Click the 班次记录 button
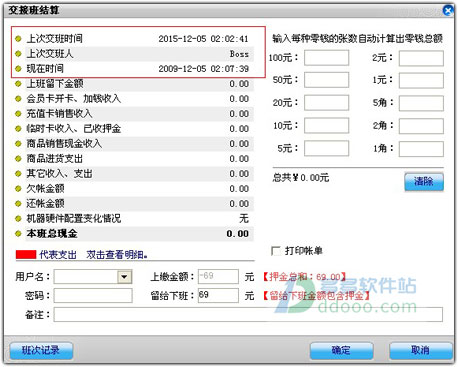458x367 pixels. pyautogui.click(x=41, y=350)
